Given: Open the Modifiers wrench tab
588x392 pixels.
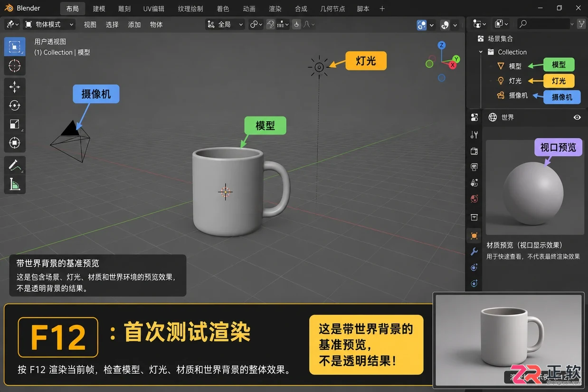Looking at the screenshot, I should point(474,251).
